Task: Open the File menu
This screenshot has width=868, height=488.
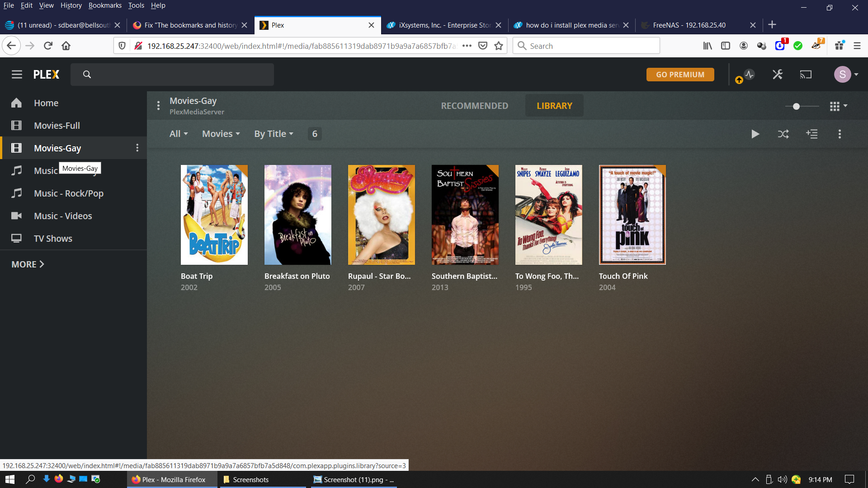Action: coord(9,5)
